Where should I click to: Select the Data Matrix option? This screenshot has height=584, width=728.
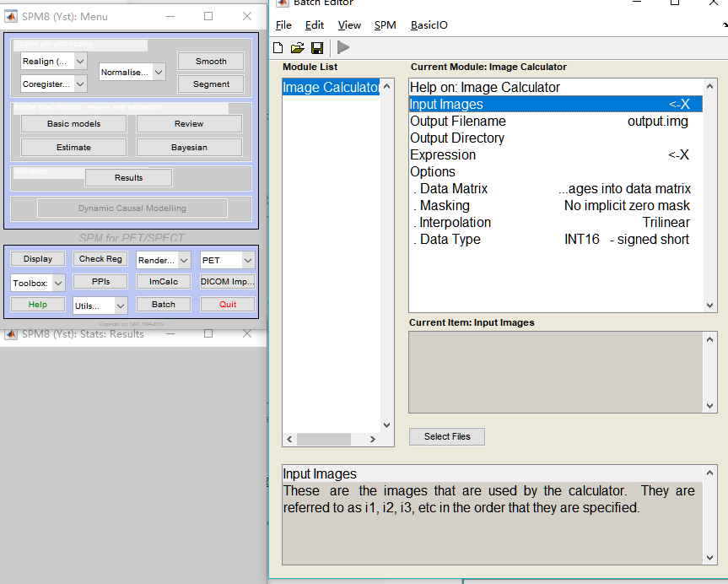(556, 189)
